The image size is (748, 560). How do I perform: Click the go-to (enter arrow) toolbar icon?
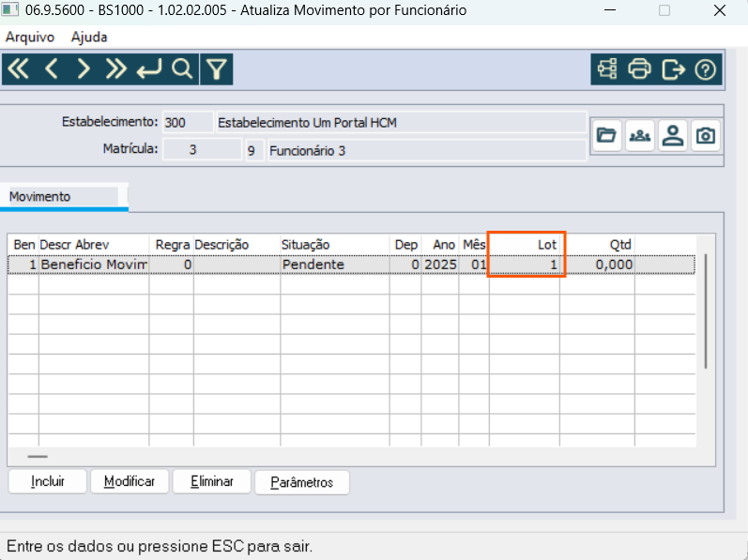(x=149, y=69)
